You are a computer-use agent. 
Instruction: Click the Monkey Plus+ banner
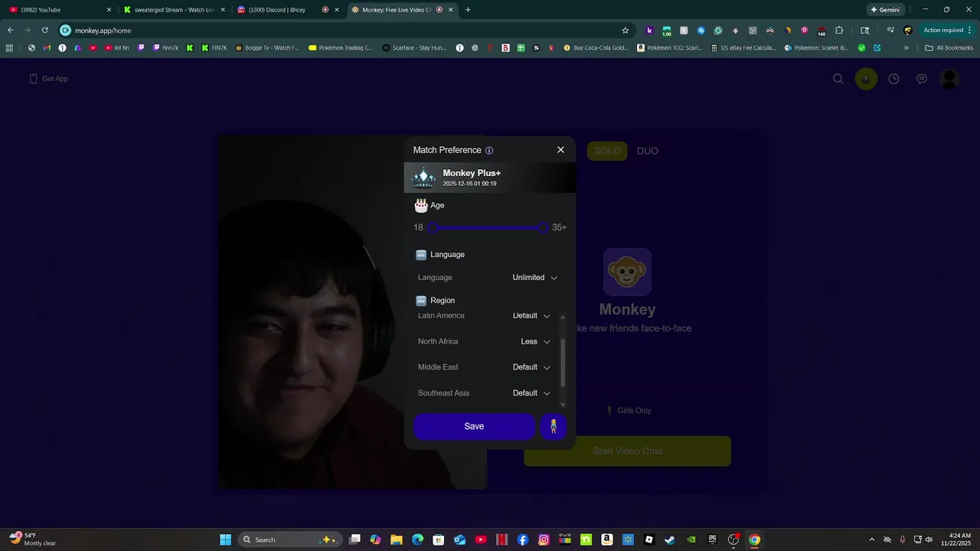(x=490, y=178)
